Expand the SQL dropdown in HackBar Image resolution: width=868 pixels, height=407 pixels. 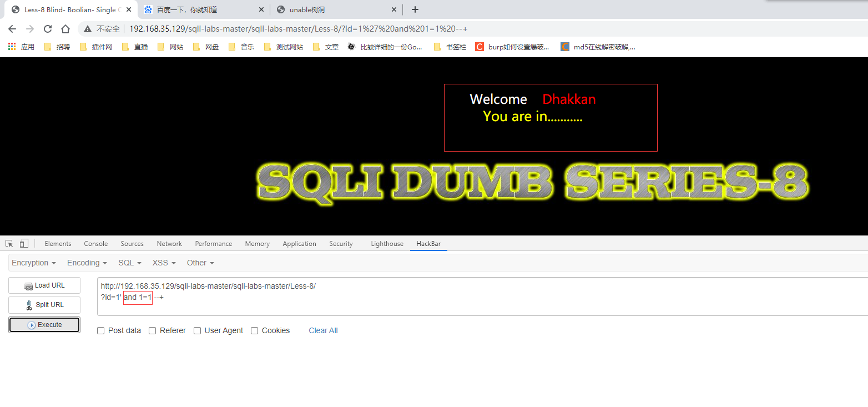pyautogui.click(x=130, y=263)
